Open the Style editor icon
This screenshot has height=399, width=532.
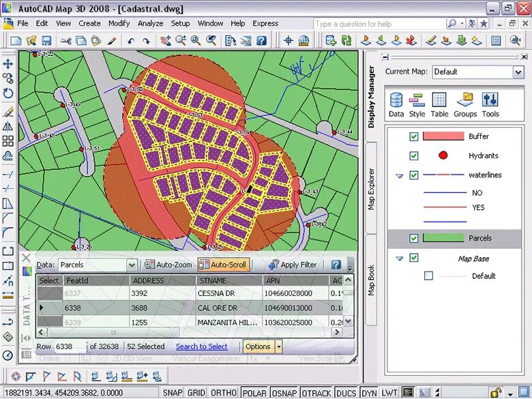pyautogui.click(x=417, y=104)
